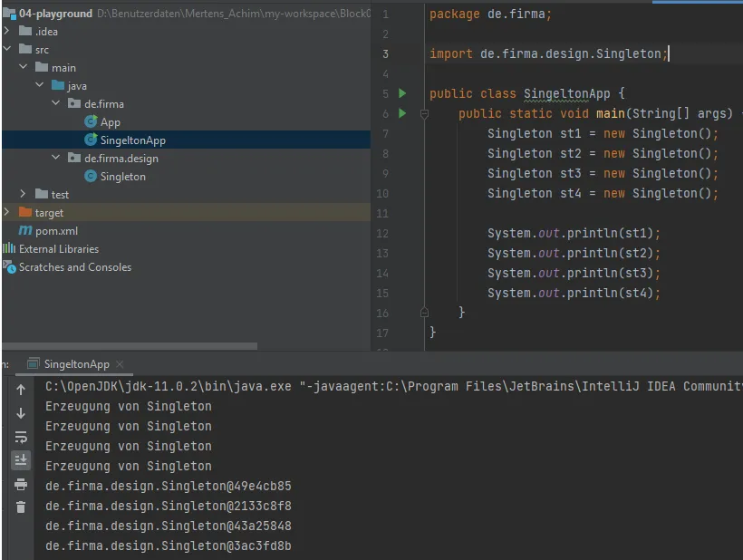The image size is (743, 560).
Task: Click the SingeltonApp class name in editor
Action: click(x=566, y=94)
